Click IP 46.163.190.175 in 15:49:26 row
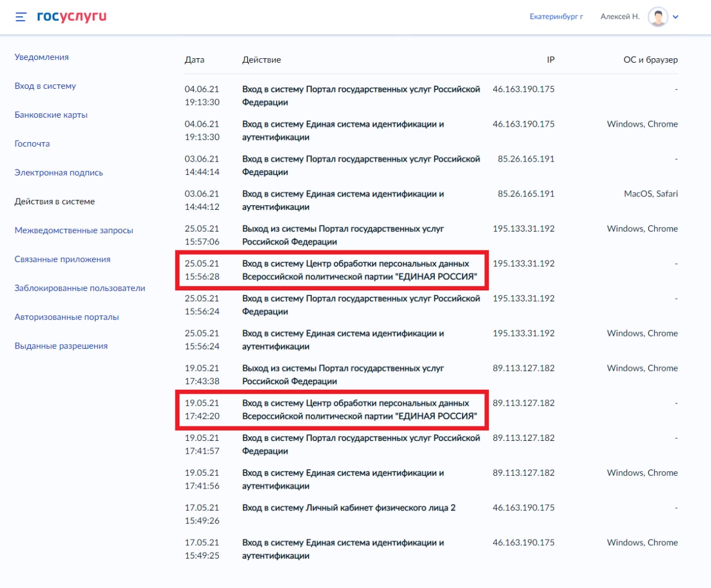Image resolution: width=711 pixels, height=588 pixels. click(524, 508)
